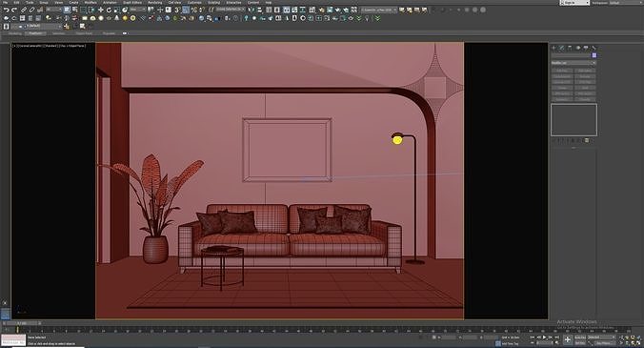
Task: Click the Redo arrow in the main toolbar
Action: pyautogui.click(x=14, y=10)
